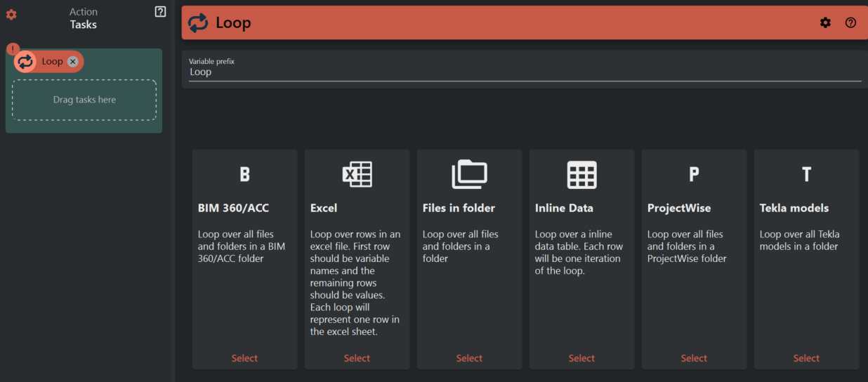Click the ProjectWise 'P' icon
The height and width of the screenshot is (382, 868).
coord(694,174)
